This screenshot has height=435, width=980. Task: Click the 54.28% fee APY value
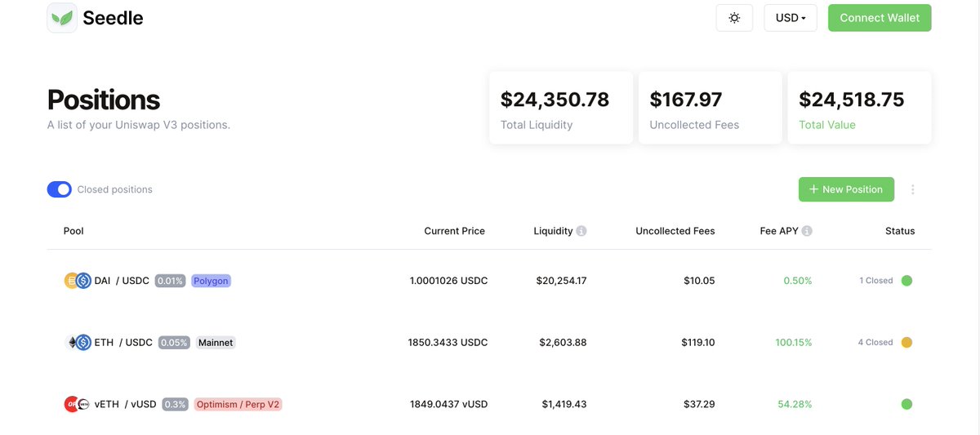[795, 404]
